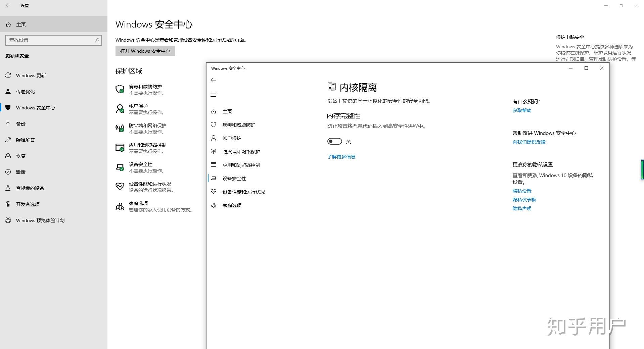Select 应用和浏览器控制 in Security Center sidebar

click(241, 165)
